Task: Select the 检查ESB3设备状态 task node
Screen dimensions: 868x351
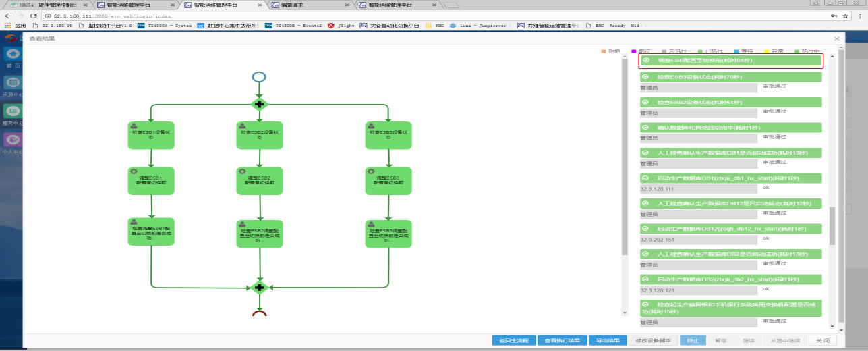Action: pyautogui.click(x=388, y=135)
